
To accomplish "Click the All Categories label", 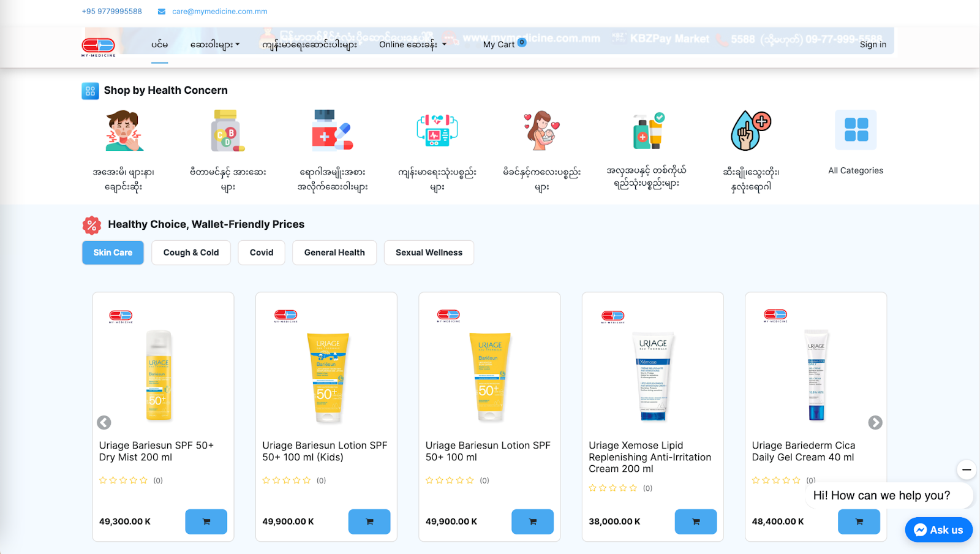I will coord(856,171).
